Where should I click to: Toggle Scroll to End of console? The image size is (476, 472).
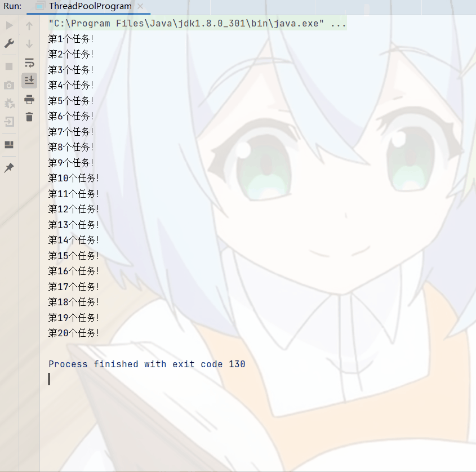click(29, 81)
